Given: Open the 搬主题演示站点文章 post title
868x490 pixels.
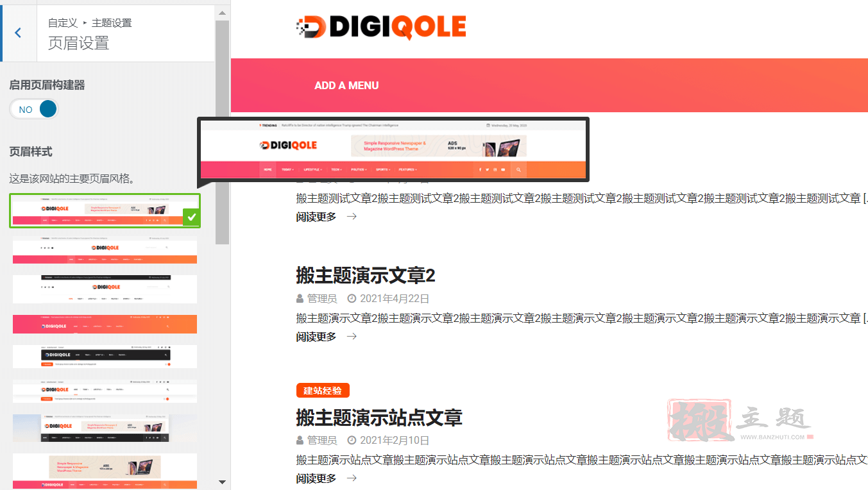Looking at the screenshot, I should click(379, 418).
